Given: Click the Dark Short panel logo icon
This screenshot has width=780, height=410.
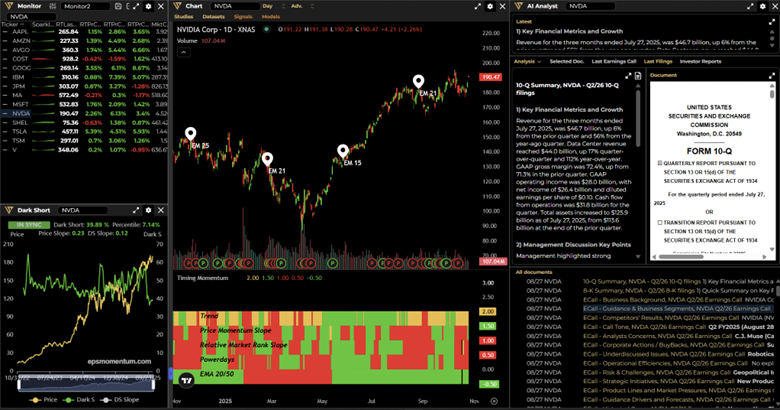Looking at the screenshot, I should pos(9,210).
